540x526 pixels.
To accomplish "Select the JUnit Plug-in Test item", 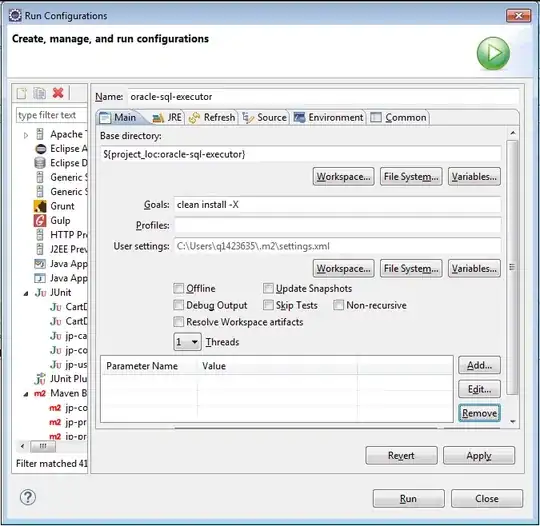I will pos(61,379).
